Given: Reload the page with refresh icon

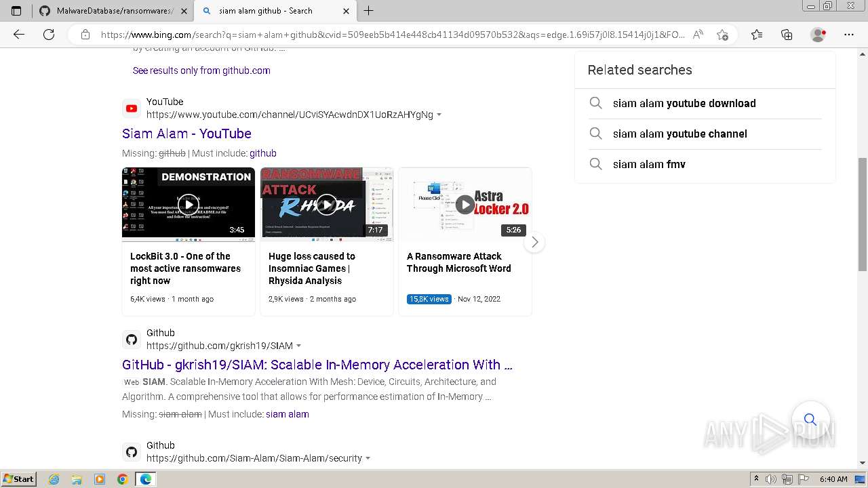Looking at the screenshot, I should [x=49, y=35].
